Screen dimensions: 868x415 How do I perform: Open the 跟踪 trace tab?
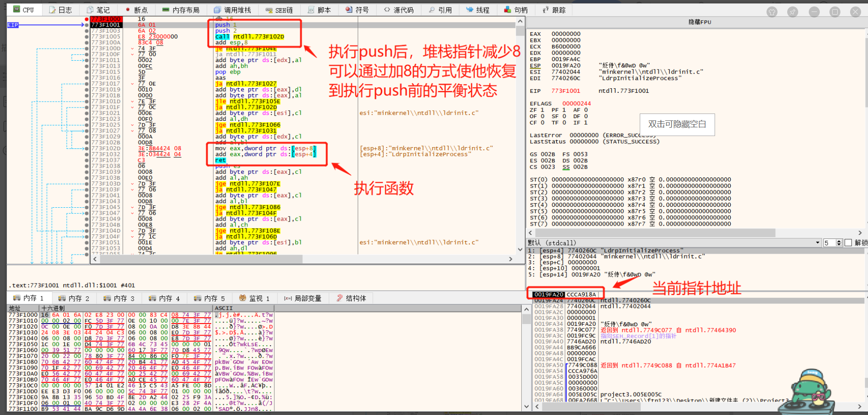(554, 10)
